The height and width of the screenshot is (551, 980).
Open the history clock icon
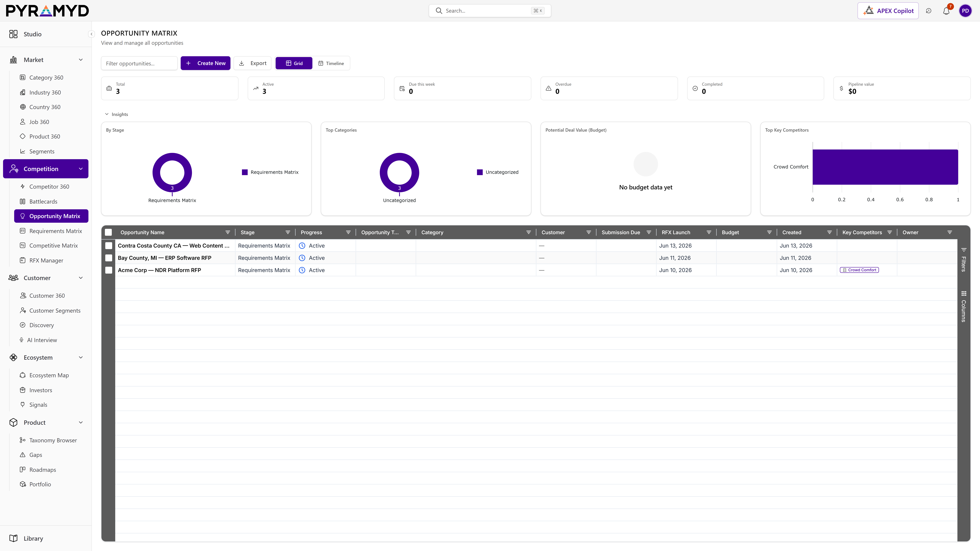[x=929, y=11]
